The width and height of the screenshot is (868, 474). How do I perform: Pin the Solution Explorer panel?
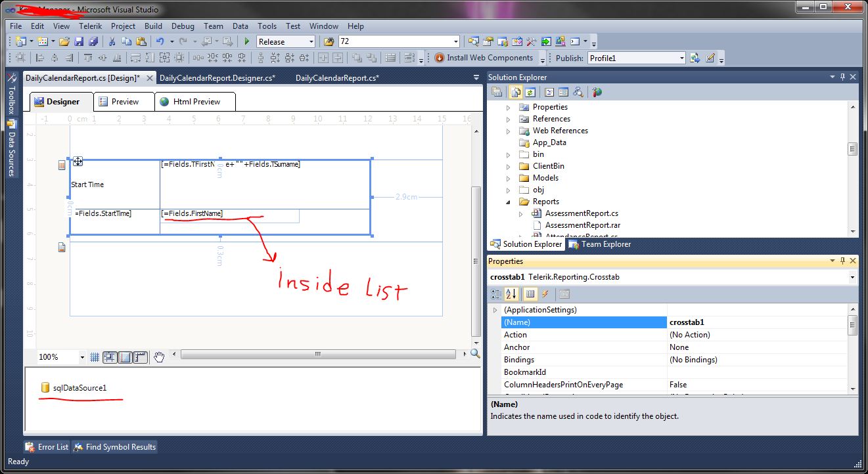point(842,77)
